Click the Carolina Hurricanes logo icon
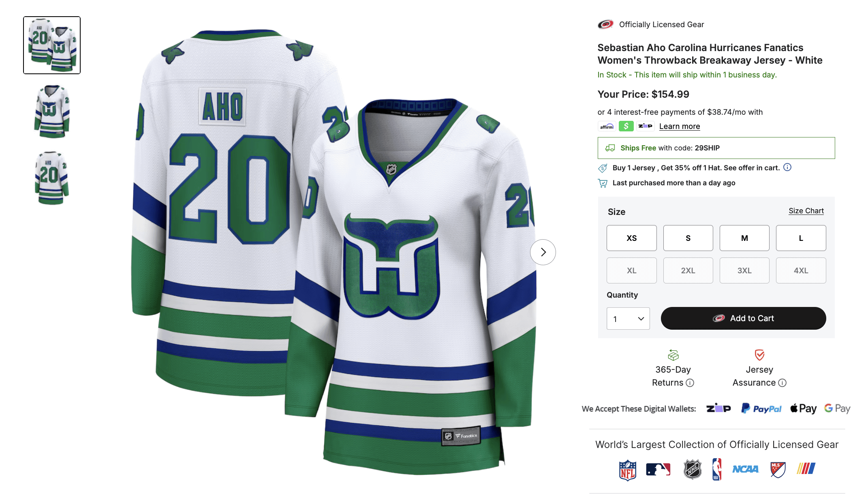868x502 pixels. point(605,24)
